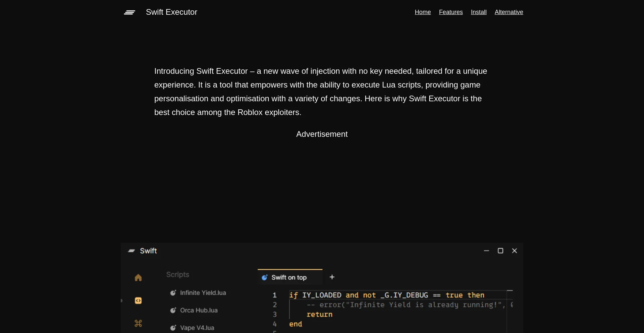Open the Features navigation link
The height and width of the screenshot is (333, 644).
click(x=451, y=12)
